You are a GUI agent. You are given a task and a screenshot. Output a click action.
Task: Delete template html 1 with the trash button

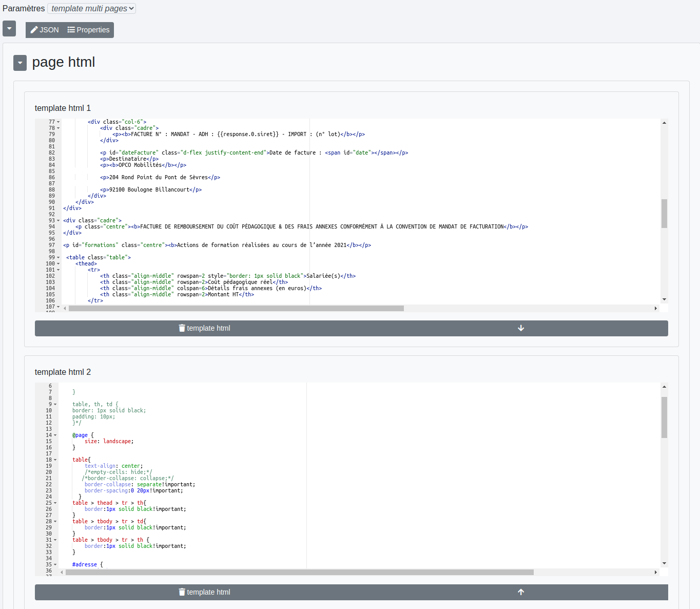pos(204,328)
